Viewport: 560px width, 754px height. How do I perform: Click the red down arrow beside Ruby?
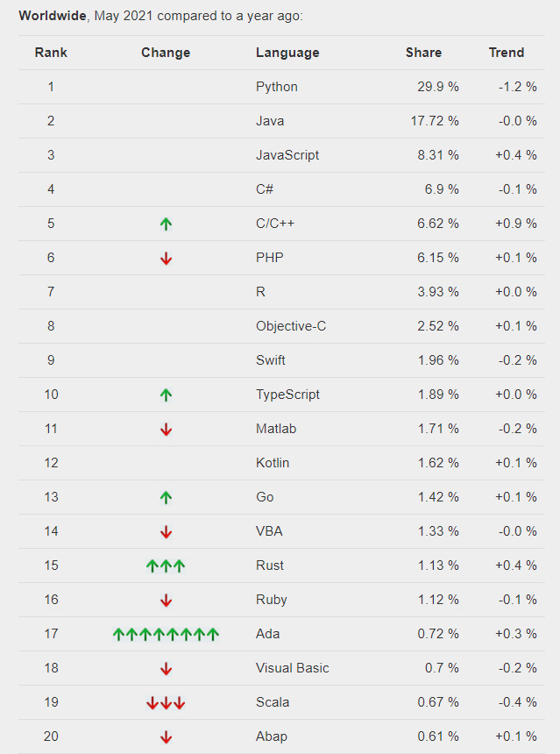(166, 600)
